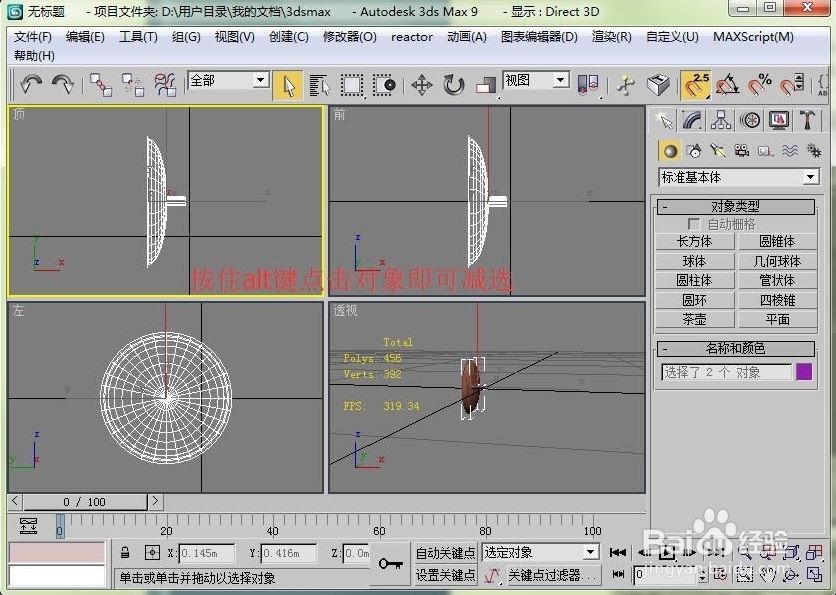Viewport: 836px width, 595px height.
Task: Open the Display command panel tab
Action: (x=779, y=120)
